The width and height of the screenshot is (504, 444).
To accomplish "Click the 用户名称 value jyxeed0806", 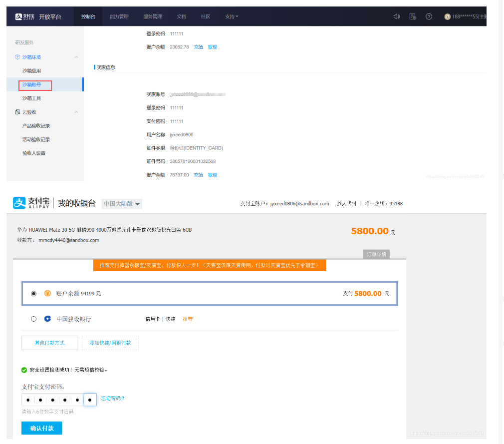I will tap(182, 134).
